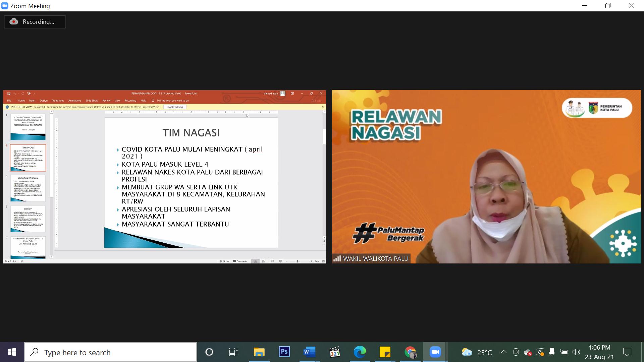Click the Share button in PowerPoint
644x362 pixels.
click(x=316, y=101)
